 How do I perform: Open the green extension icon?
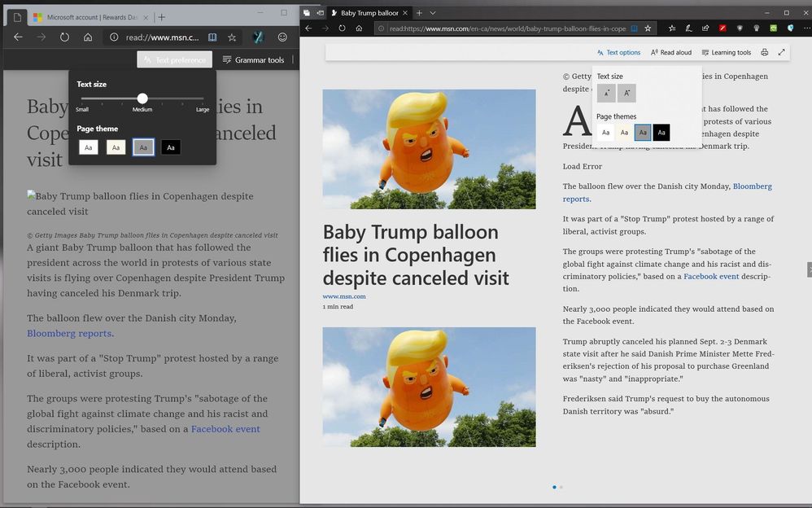[773, 28]
